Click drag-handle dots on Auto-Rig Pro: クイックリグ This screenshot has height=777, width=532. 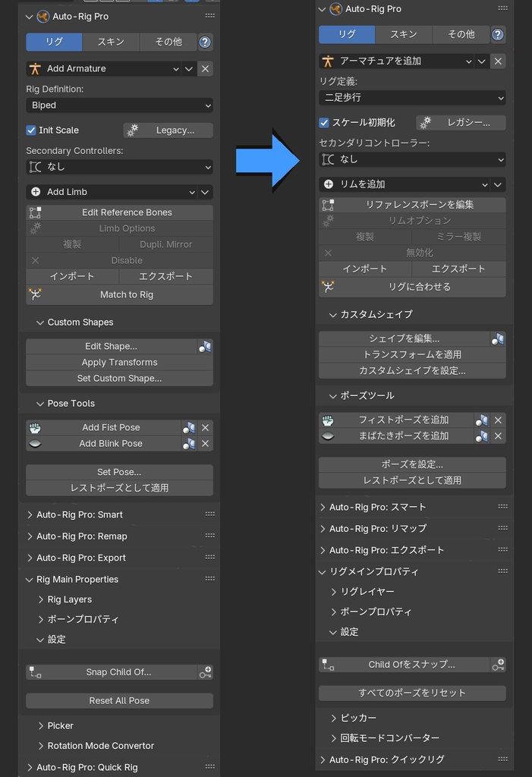click(x=502, y=759)
